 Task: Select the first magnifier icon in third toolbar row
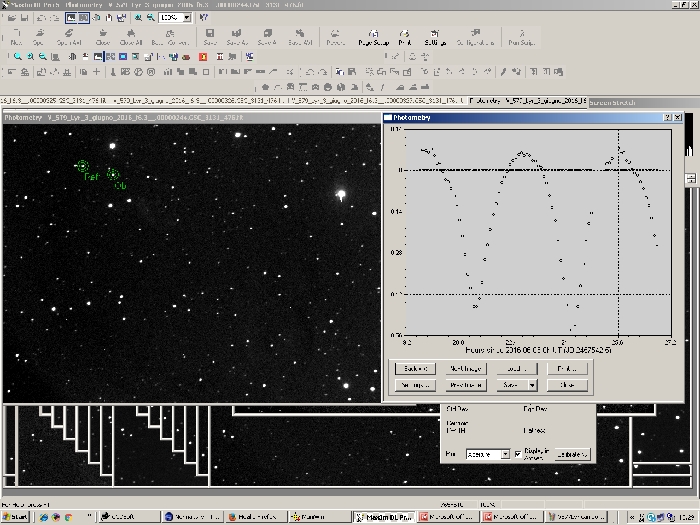[x=17, y=57]
